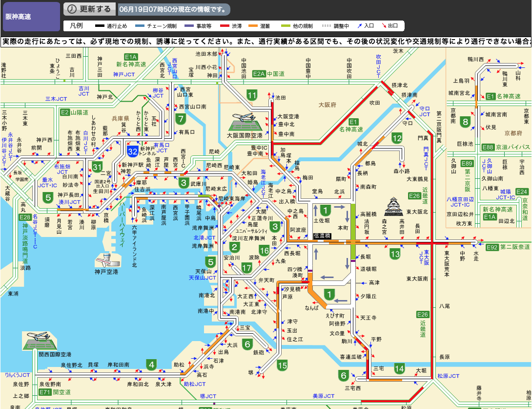Click the route 13 shield icon
This screenshot has width=532, height=409.
tap(395, 254)
